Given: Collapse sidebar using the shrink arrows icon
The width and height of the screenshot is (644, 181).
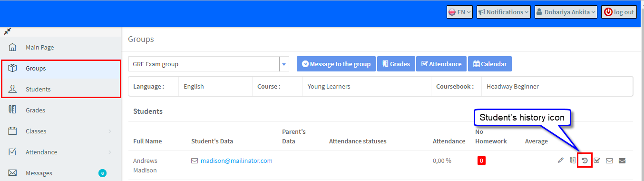Looking at the screenshot, I should point(7,31).
